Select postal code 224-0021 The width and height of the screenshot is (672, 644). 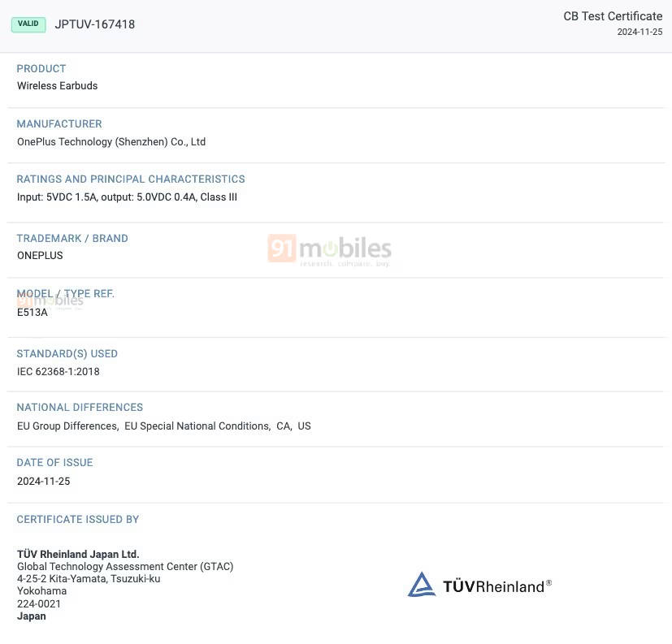click(39, 603)
